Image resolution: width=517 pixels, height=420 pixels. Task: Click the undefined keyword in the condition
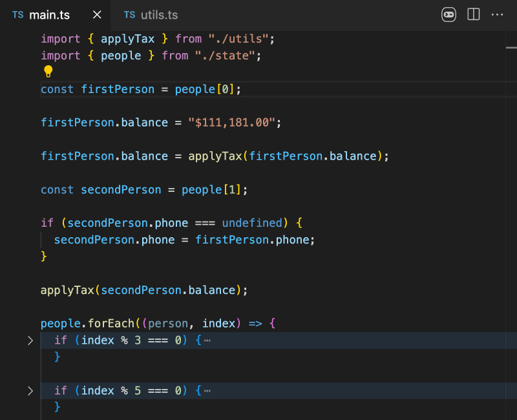coord(252,222)
